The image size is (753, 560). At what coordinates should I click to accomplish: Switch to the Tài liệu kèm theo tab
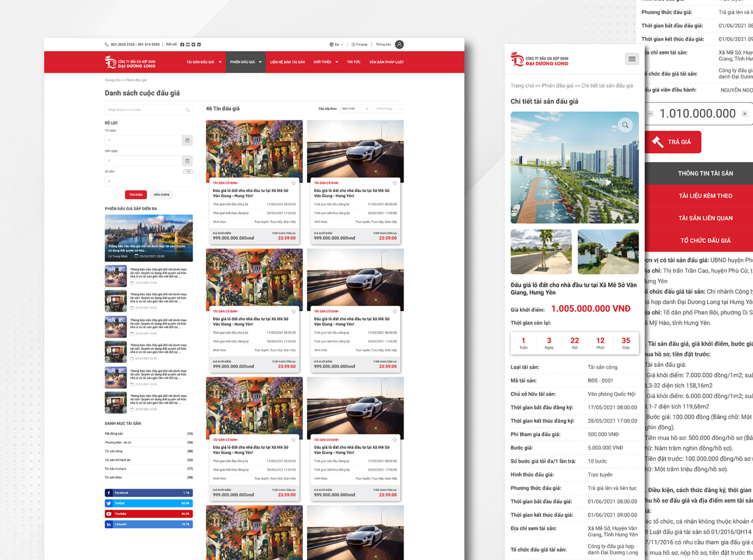(699, 196)
